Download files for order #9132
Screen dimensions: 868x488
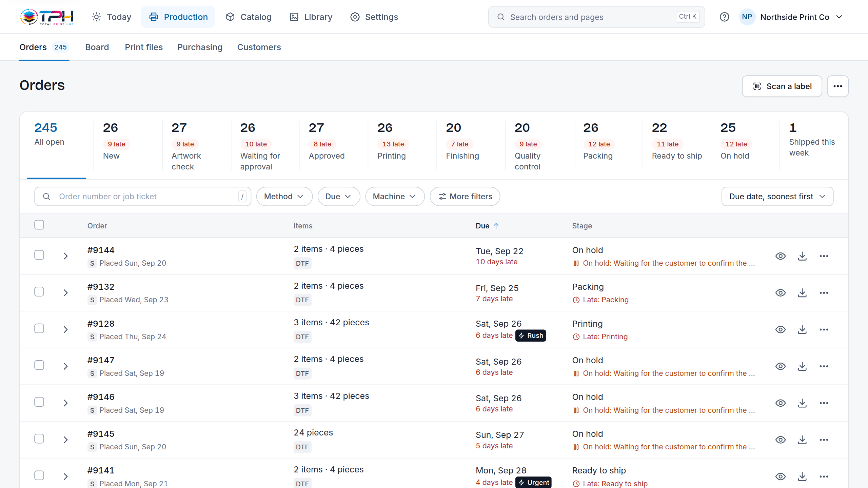coord(802,293)
